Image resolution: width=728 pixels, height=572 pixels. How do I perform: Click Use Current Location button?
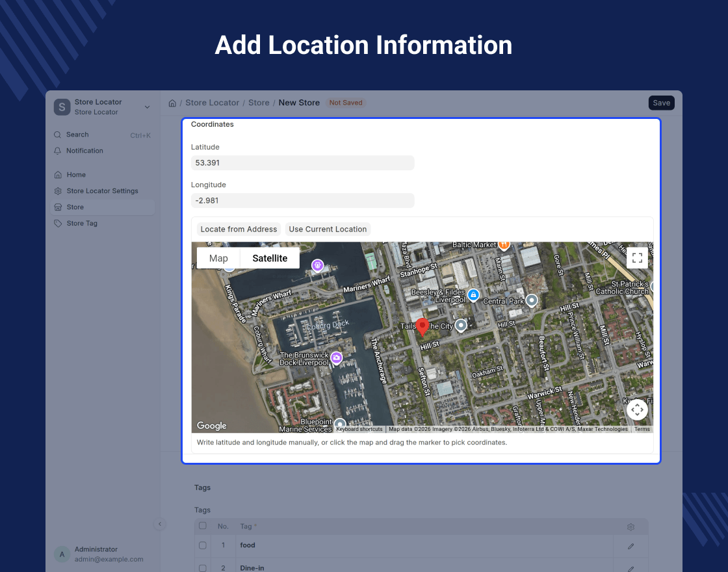click(x=328, y=229)
